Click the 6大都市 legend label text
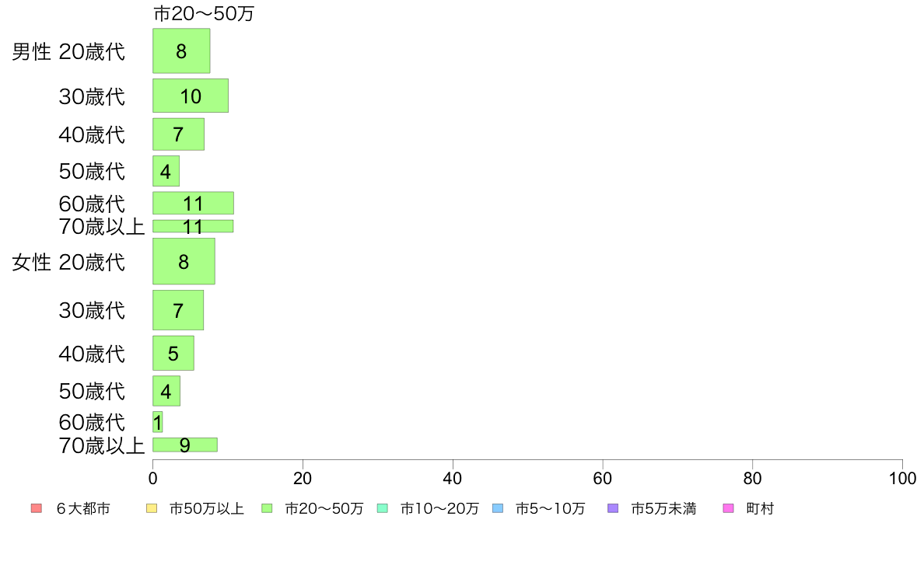This screenshot has width=924, height=572. [x=83, y=508]
